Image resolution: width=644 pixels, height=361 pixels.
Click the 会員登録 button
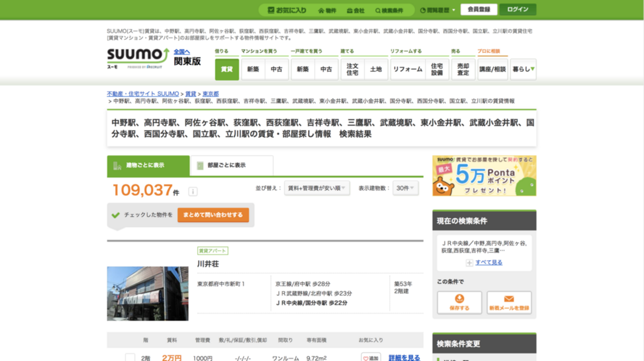(479, 9)
